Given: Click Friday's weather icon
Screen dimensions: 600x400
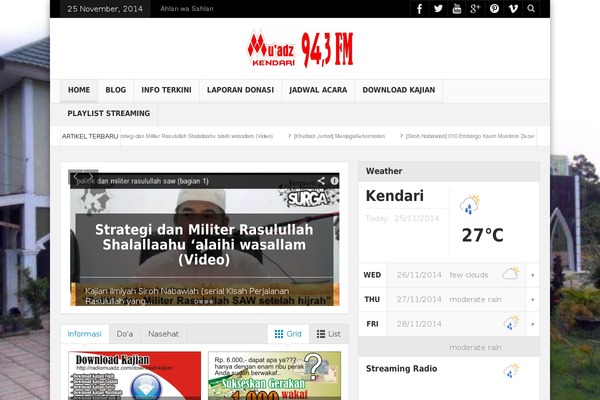Looking at the screenshot, I should [510, 322].
